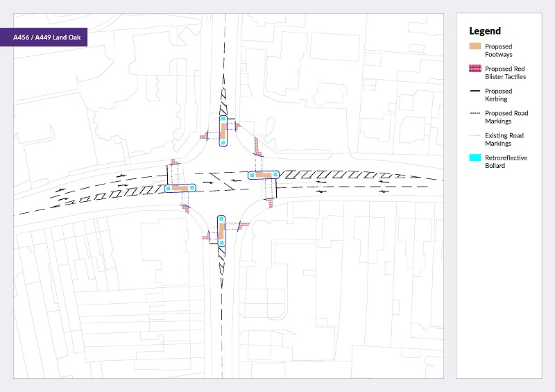Click the Proposed Red Blister Tactiles swatch
The image size is (555, 392).
(x=475, y=69)
